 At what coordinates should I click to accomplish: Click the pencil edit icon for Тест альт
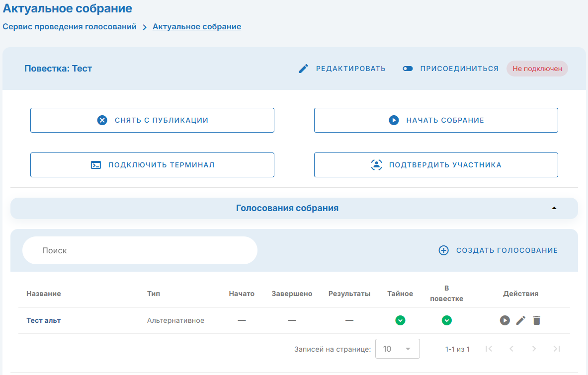pos(520,320)
